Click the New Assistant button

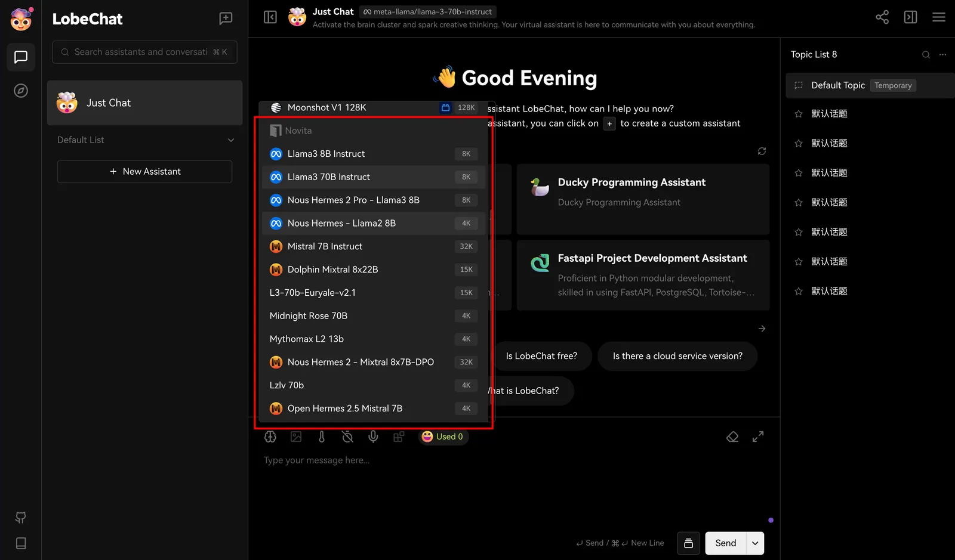pyautogui.click(x=144, y=172)
